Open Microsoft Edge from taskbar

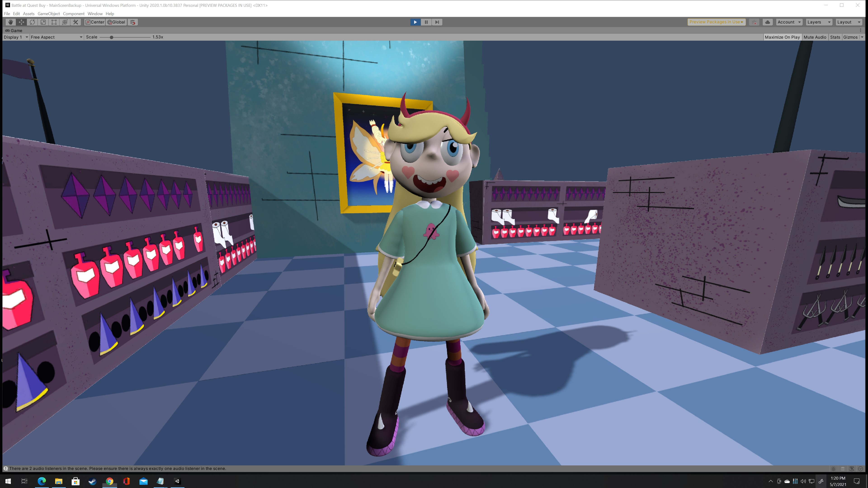(41, 481)
